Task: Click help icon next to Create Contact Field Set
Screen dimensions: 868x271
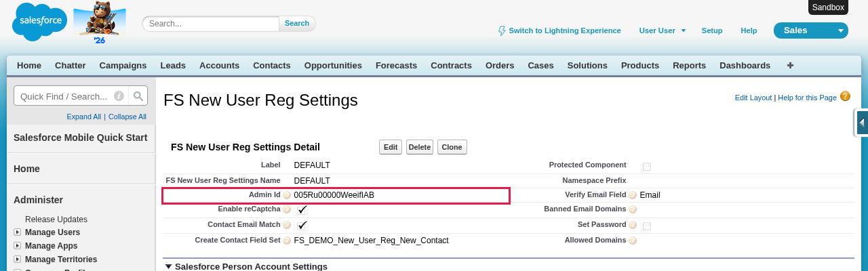Action: [x=287, y=241]
